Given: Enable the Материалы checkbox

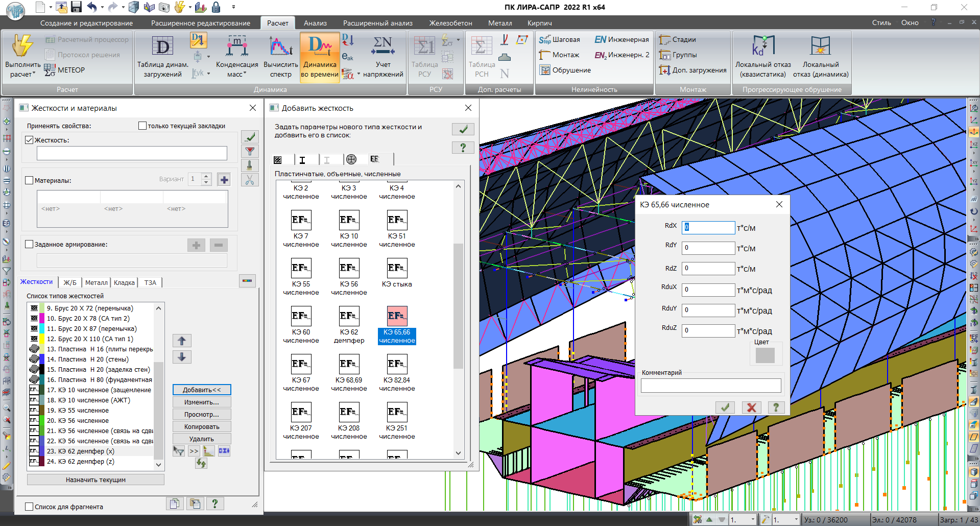Looking at the screenshot, I should [x=30, y=180].
